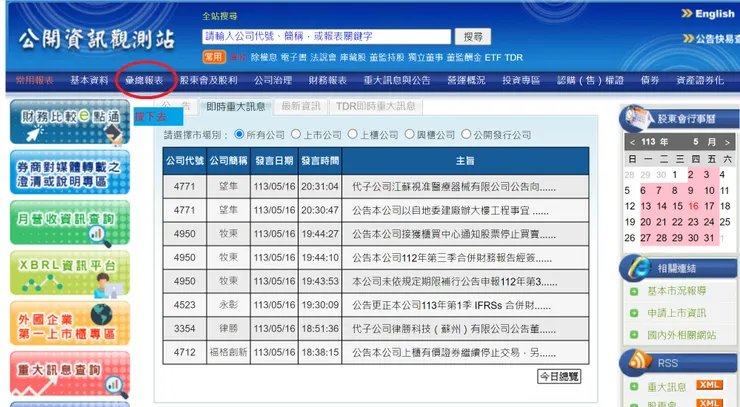The height and width of the screenshot is (407, 740).
Task: Open the 財務比較e點通 banner
Action: [69, 121]
